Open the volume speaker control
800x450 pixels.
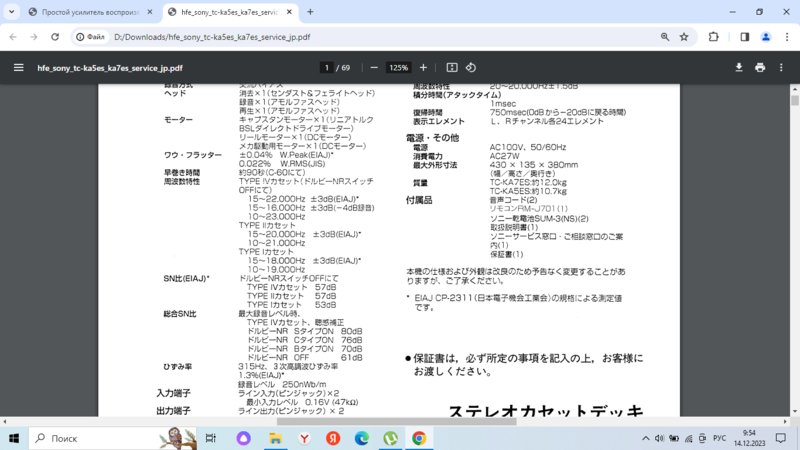tap(659, 438)
